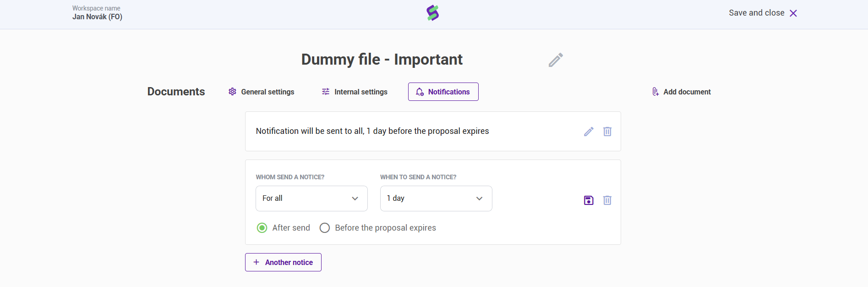Click the paperclip Add document icon

(x=655, y=92)
